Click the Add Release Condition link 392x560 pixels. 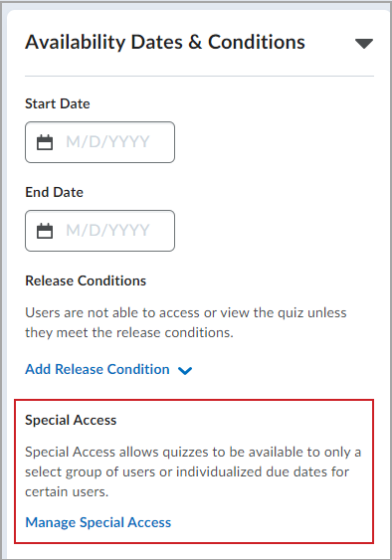pyautogui.click(x=98, y=369)
